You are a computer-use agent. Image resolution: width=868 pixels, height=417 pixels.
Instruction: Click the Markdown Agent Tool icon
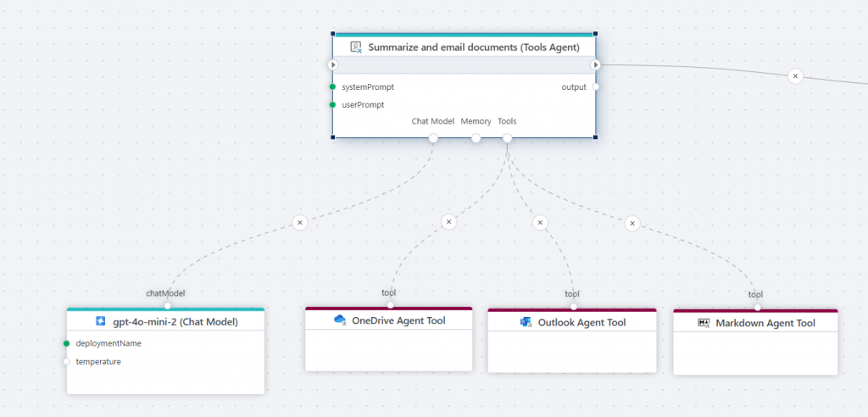point(703,323)
